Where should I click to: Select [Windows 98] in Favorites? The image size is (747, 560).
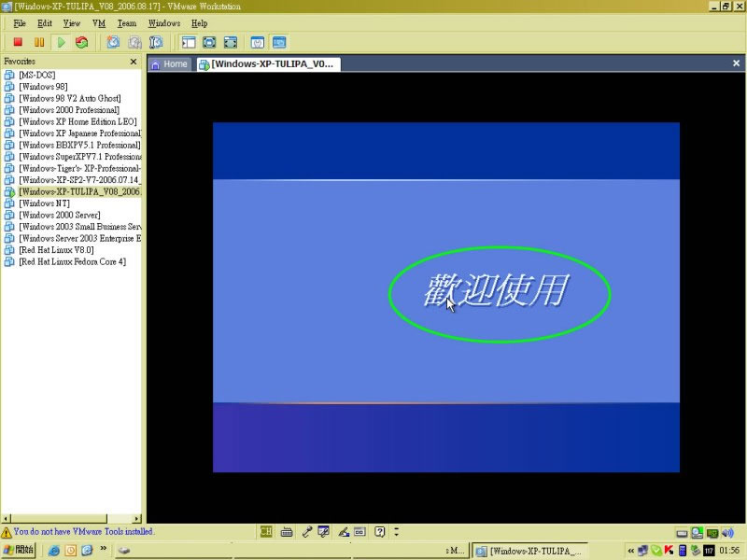click(x=43, y=87)
